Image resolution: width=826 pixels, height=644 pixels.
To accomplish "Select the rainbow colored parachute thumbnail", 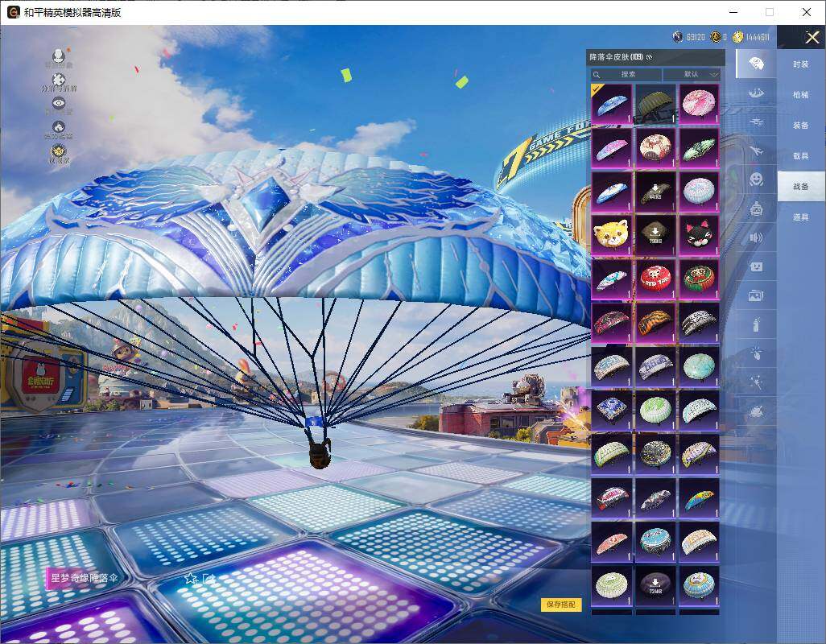I will (699, 497).
